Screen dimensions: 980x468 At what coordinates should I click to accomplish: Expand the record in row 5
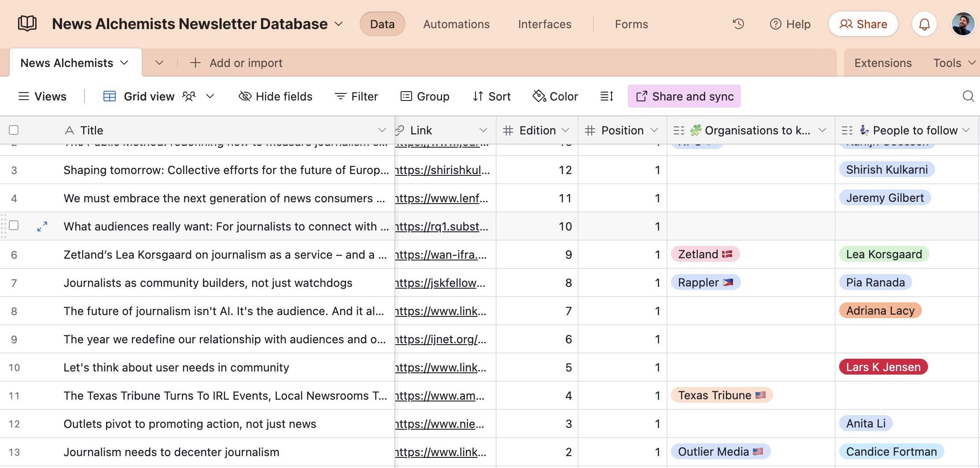click(42, 227)
